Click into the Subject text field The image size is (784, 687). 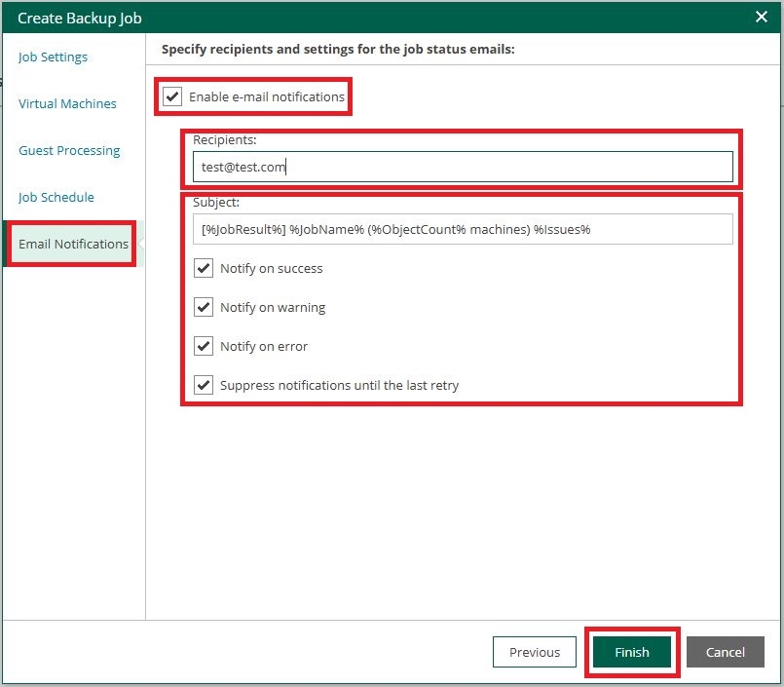coord(463,229)
